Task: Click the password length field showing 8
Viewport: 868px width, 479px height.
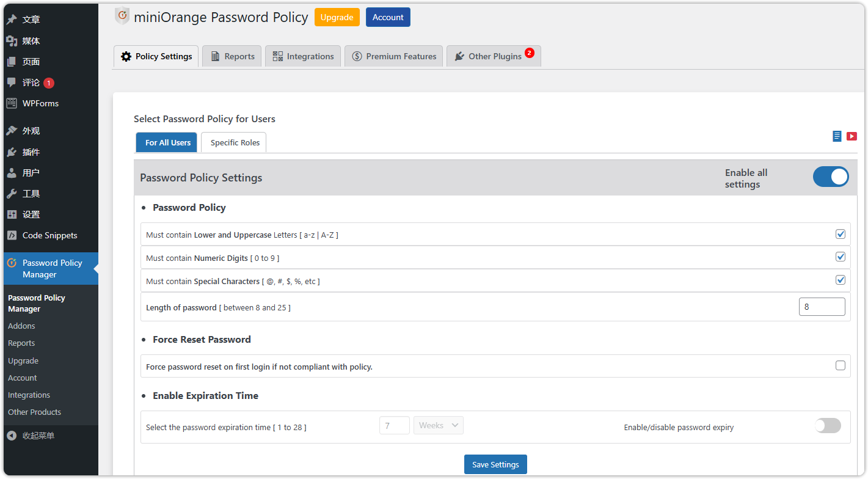Action: pos(822,307)
